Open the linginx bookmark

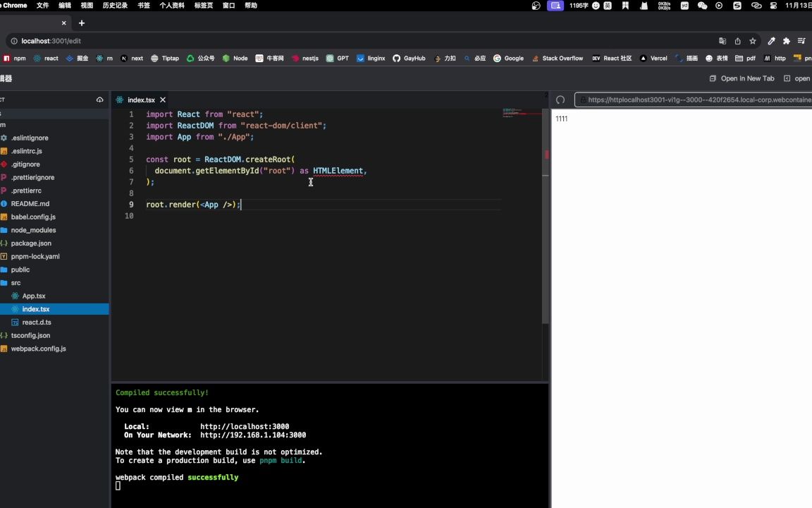[371, 58]
